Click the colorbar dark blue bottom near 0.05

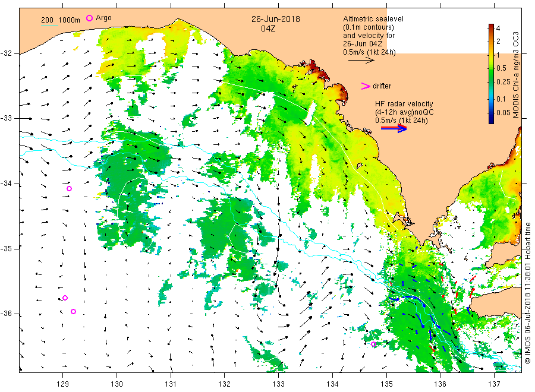click(492, 118)
